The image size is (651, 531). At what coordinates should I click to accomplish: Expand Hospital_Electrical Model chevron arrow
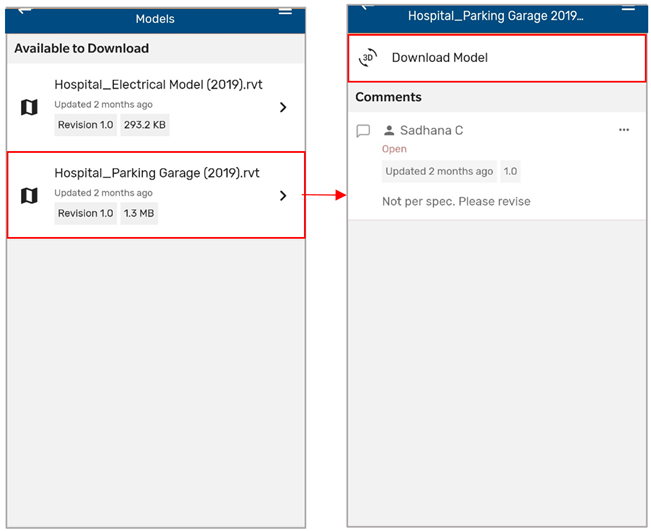point(283,108)
